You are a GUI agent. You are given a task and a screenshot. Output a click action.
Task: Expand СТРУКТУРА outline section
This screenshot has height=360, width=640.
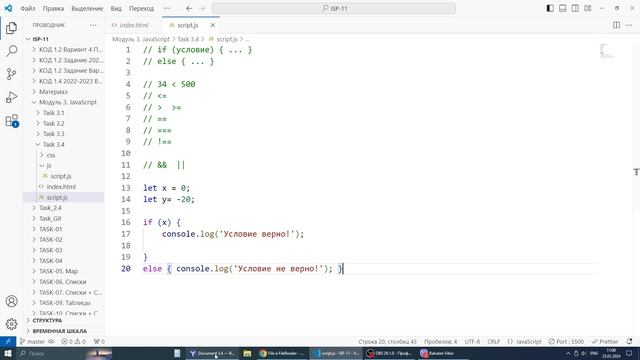64,320
